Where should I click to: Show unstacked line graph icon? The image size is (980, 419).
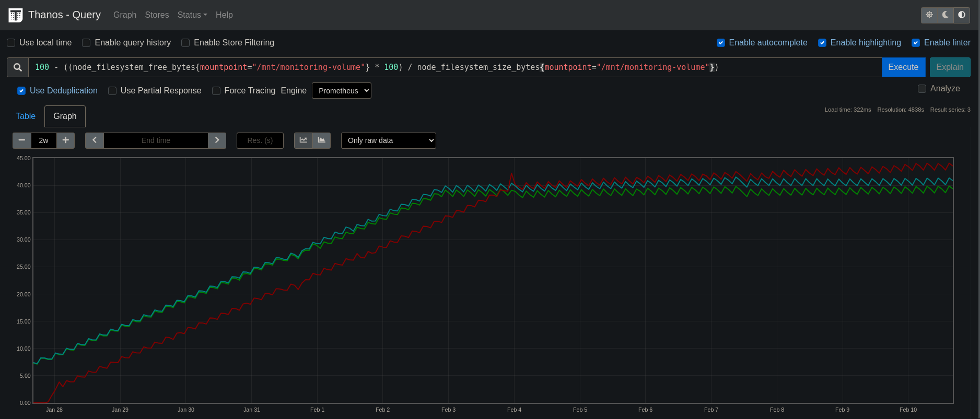(x=304, y=140)
